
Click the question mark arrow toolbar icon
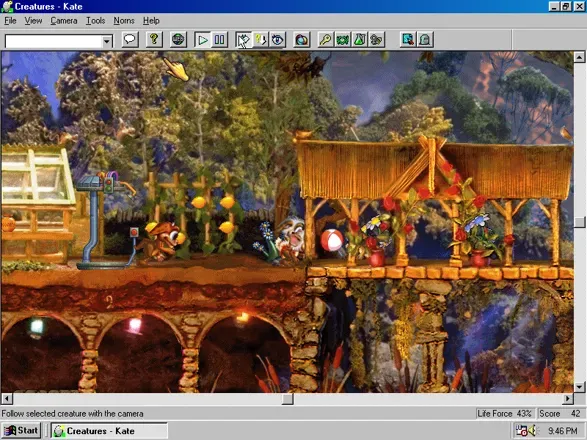tap(261, 39)
